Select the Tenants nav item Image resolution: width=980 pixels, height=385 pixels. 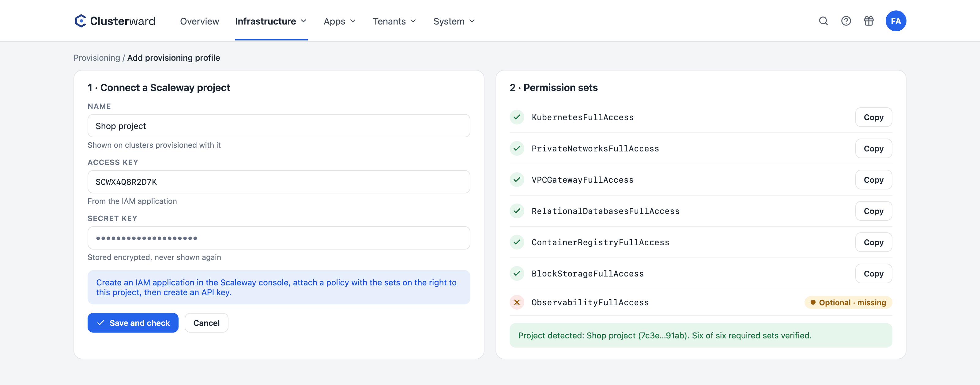tap(394, 21)
